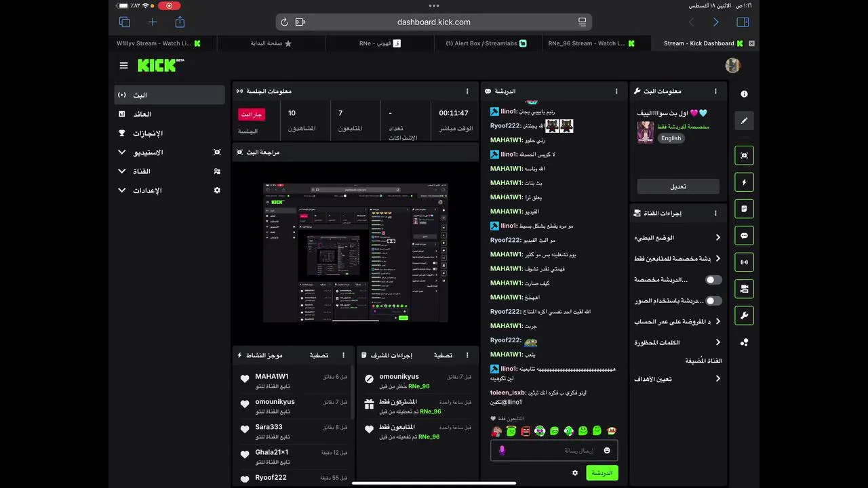Viewport: 868px width, 488px height.
Task: Click the Safari share icon
Action: tap(180, 22)
